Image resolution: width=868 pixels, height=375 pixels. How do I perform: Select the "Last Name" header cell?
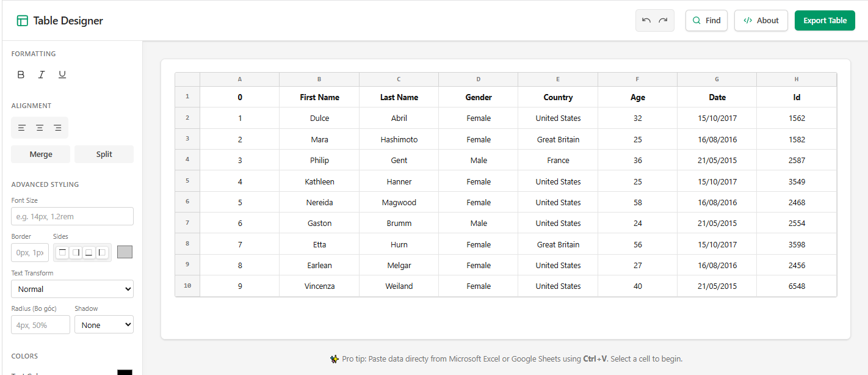click(x=399, y=97)
